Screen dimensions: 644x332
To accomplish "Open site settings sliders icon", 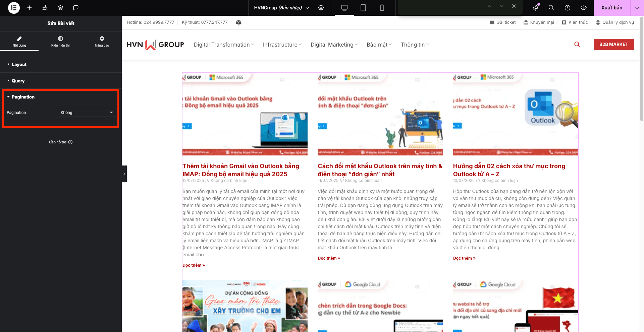I will pyautogui.click(x=45, y=8).
